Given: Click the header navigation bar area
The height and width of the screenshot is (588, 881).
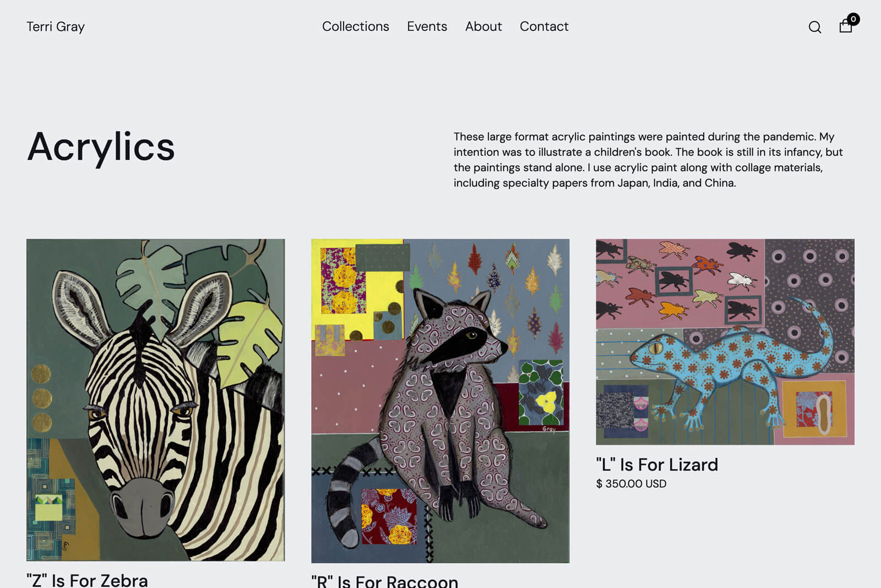Looking at the screenshot, I should (440, 26).
